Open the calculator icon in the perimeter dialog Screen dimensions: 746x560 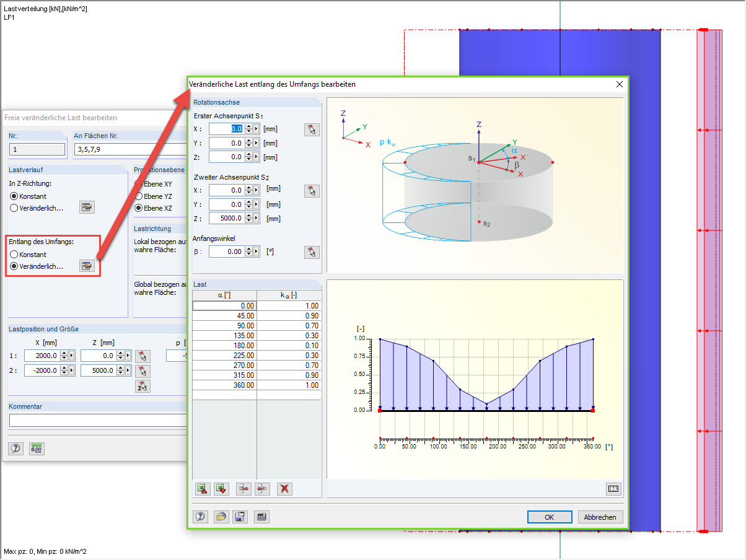coord(261,517)
